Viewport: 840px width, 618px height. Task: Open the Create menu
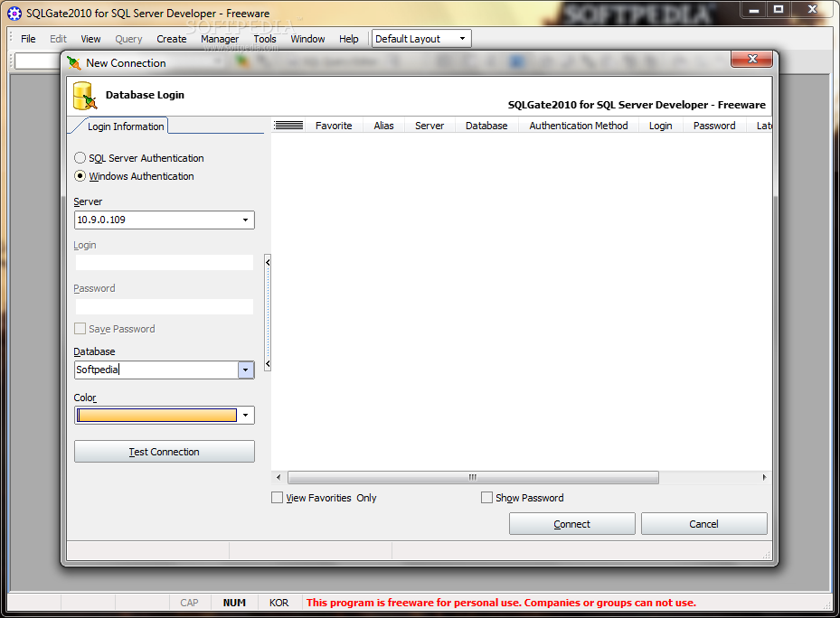[172, 39]
